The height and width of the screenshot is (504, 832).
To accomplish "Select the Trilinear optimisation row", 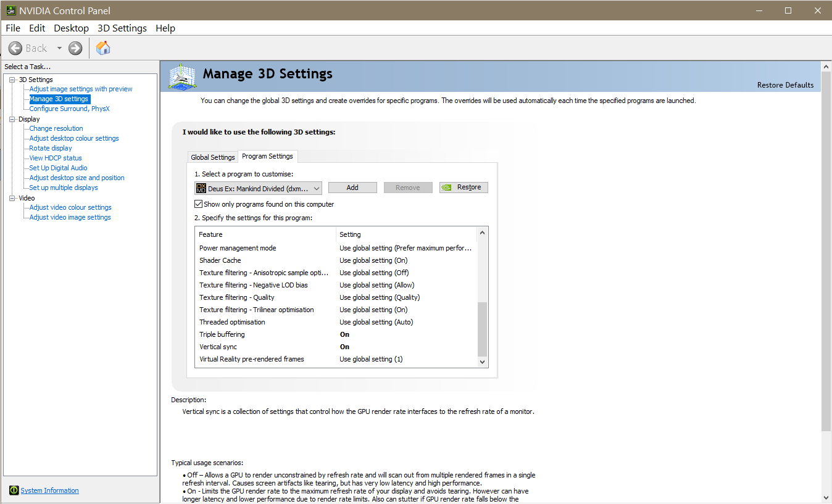I will coord(336,310).
